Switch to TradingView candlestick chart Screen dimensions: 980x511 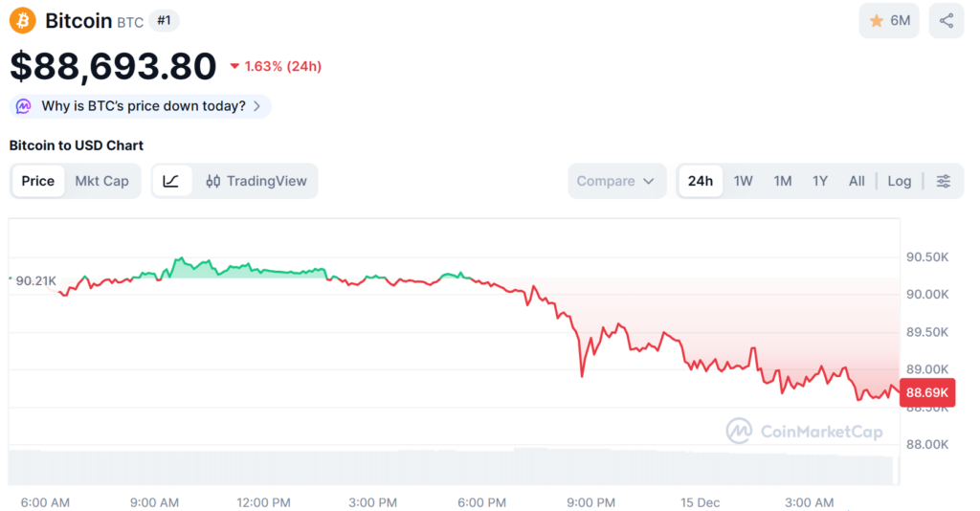click(256, 181)
